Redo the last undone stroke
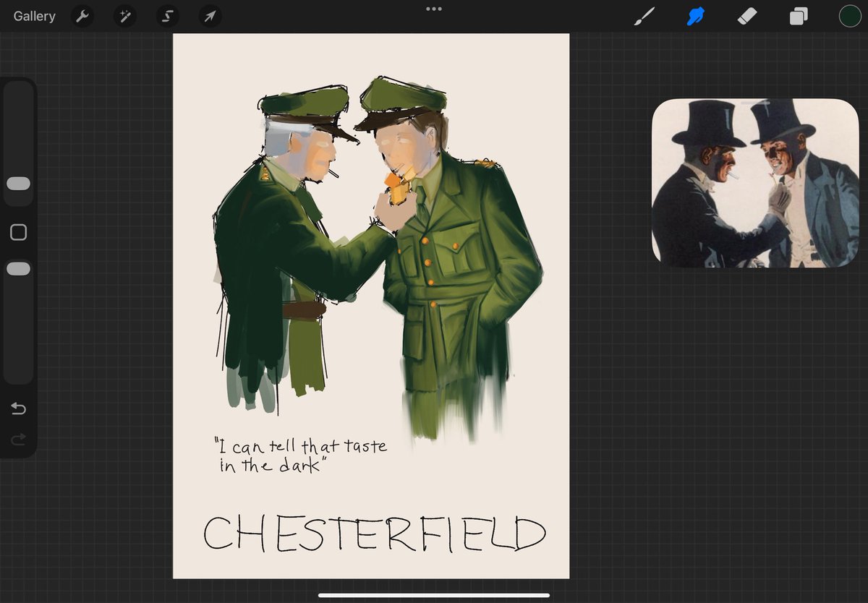The width and height of the screenshot is (868, 603). tap(18, 439)
